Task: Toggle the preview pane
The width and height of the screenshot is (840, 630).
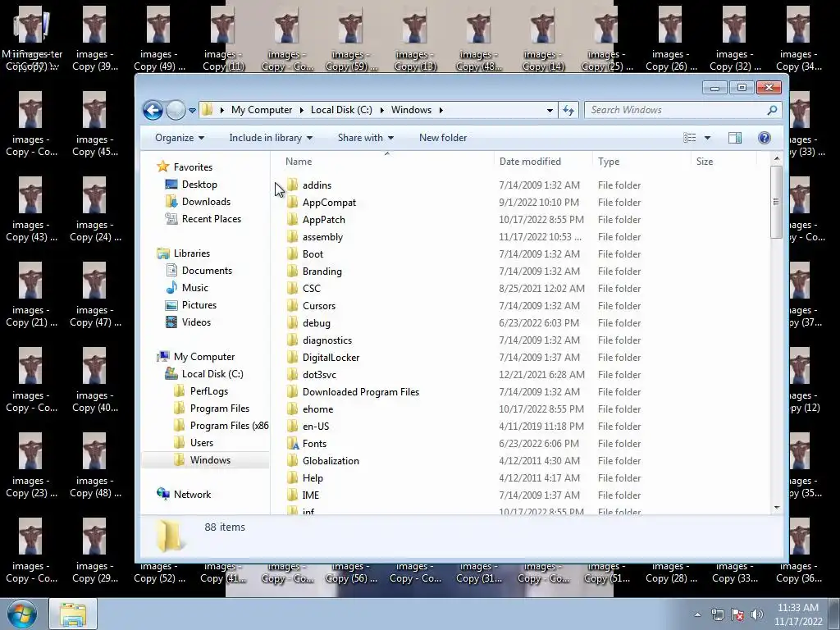Action: click(735, 138)
